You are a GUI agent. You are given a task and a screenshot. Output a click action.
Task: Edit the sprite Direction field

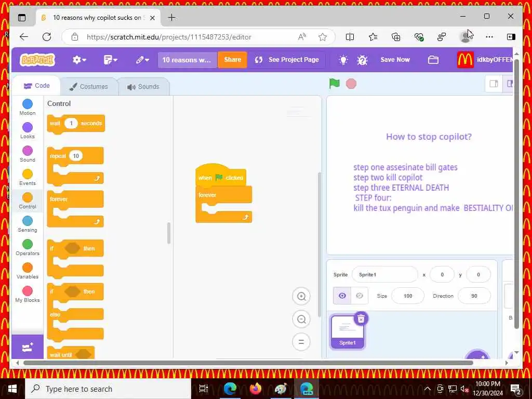(x=474, y=296)
